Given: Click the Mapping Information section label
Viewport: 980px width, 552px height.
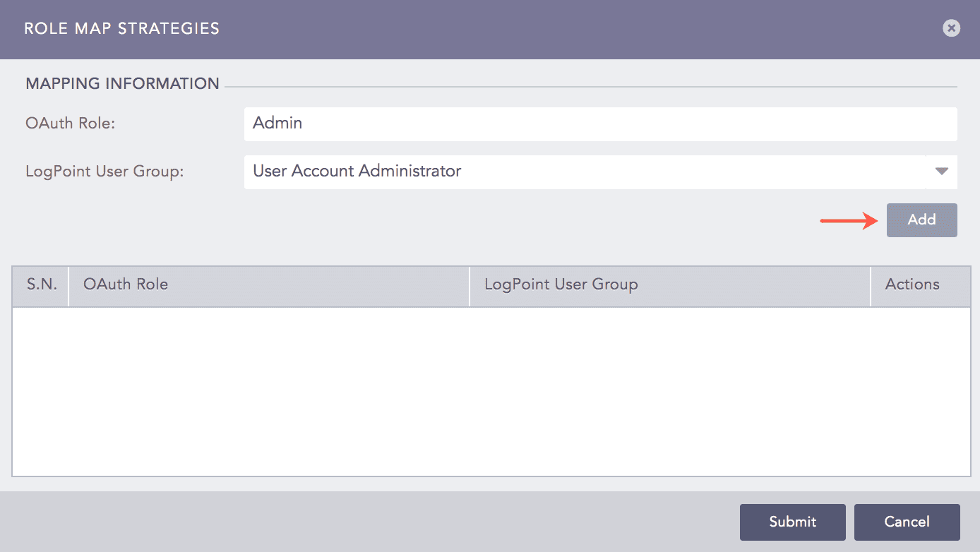Looking at the screenshot, I should coord(121,83).
